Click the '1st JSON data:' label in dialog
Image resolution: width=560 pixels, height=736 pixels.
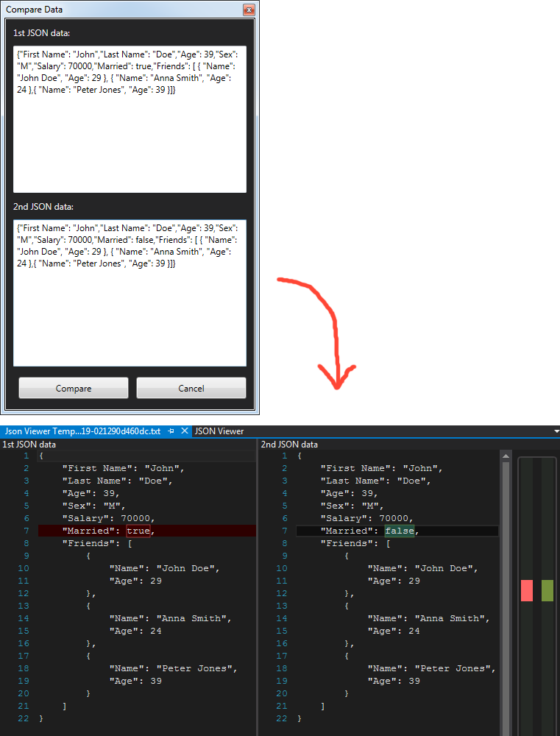coord(41,33)
